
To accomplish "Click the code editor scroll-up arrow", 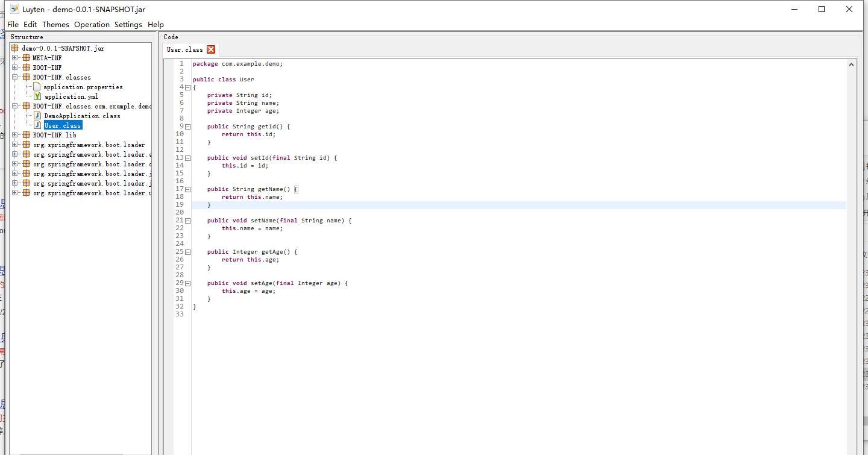I will (852, 64).
